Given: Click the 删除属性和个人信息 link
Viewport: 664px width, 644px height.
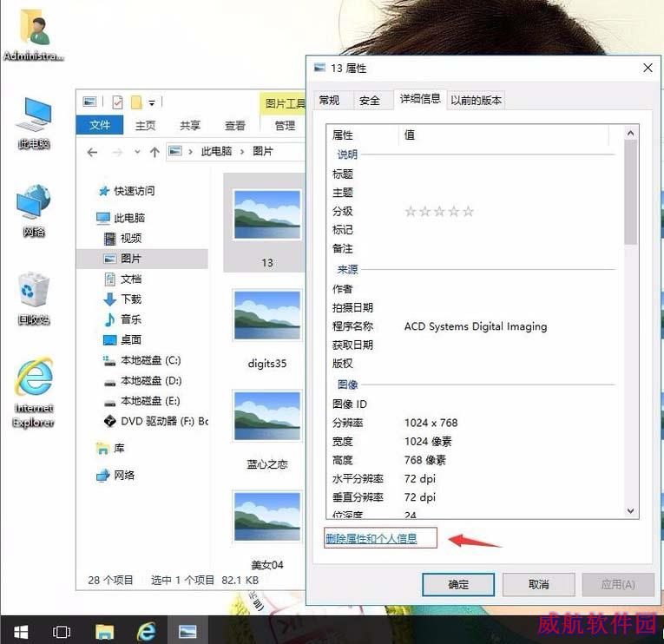Looking at the screenshot, I should (x=371, y=538).
